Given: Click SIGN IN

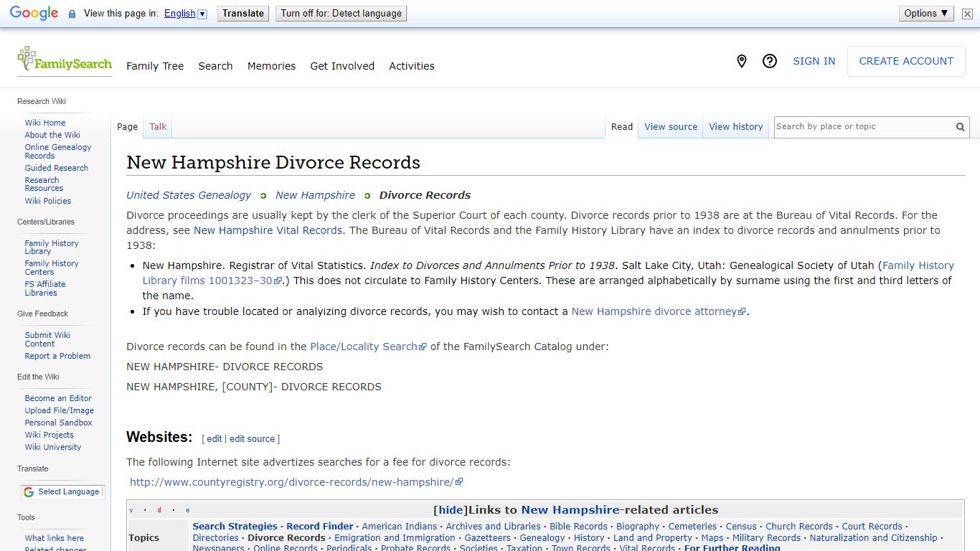Looking at the screenshot, I should (x=814, y=62).
